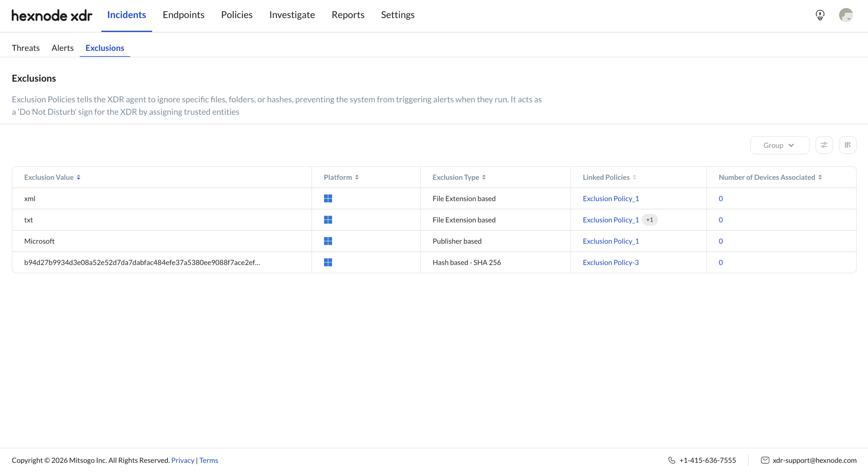Sort by Number of Devices Associated arrows
Image resolution: width=868 pixels, height=472 pixels.
coord(820,177)
